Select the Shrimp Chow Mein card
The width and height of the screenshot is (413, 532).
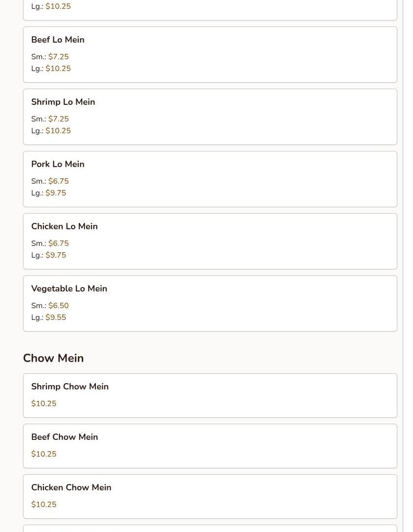click(210, 396)
